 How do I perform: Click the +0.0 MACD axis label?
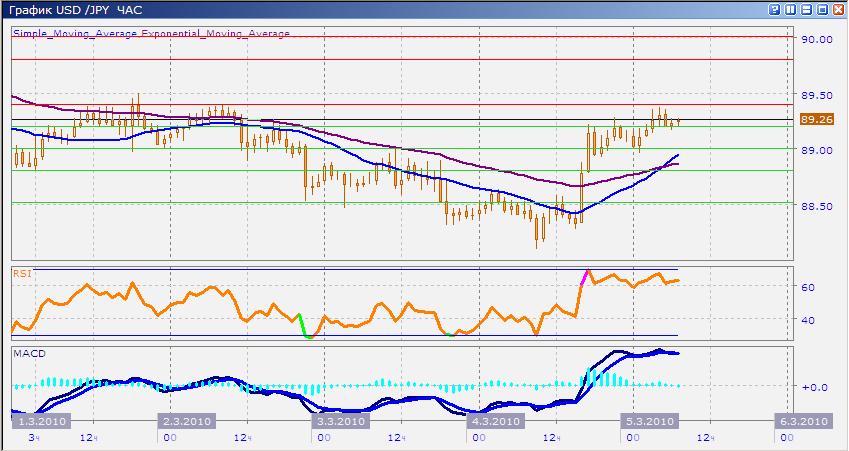pos(814,386)
